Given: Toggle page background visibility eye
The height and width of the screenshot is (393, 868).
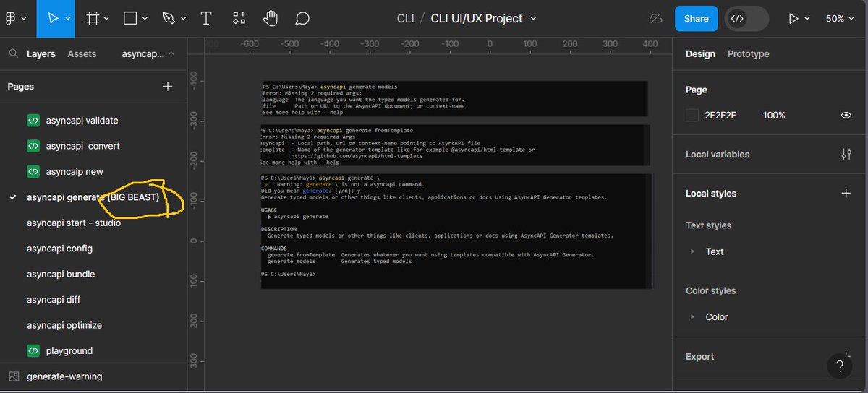Looking at the screenshot, I should click(846, 116).
